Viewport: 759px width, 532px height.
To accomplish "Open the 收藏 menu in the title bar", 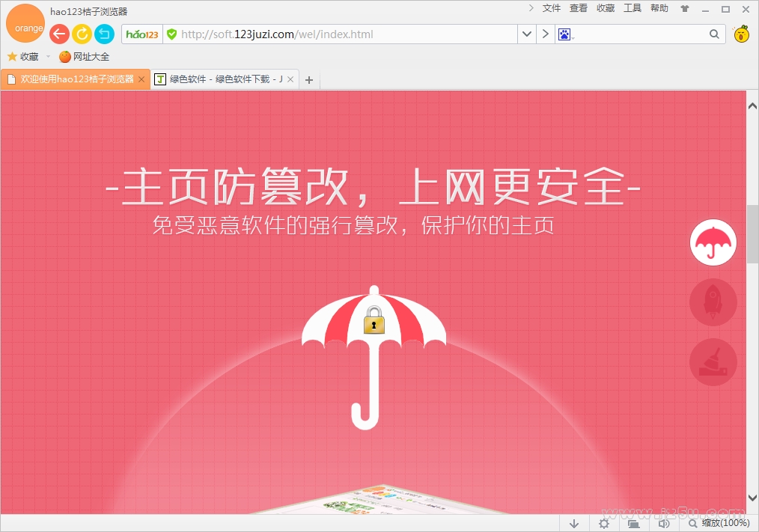I will [605, 8].
